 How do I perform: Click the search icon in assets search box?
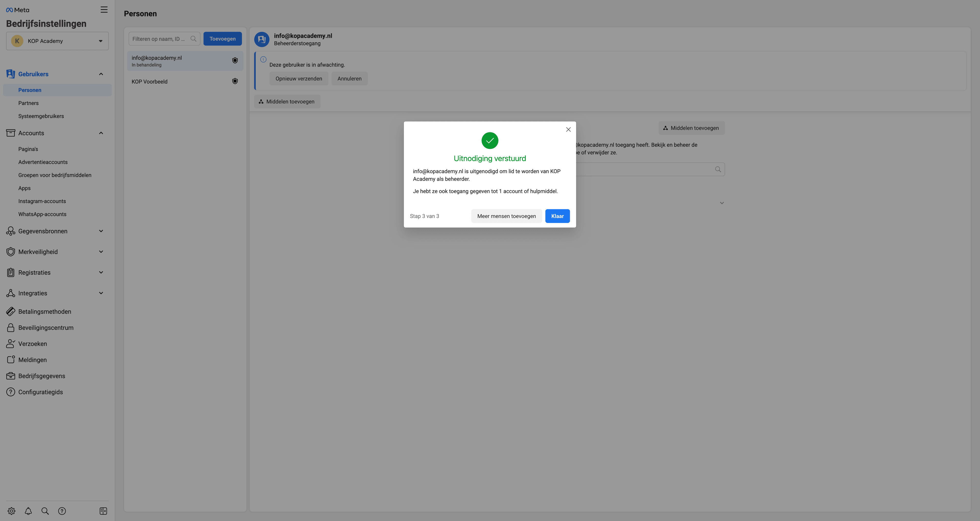coord(718,170)
